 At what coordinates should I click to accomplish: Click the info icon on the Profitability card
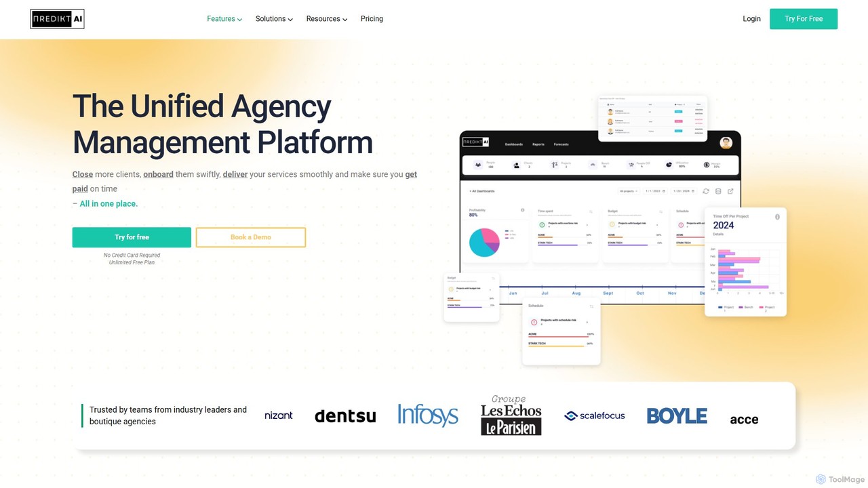pyautogui.click(x=522, y=210)
